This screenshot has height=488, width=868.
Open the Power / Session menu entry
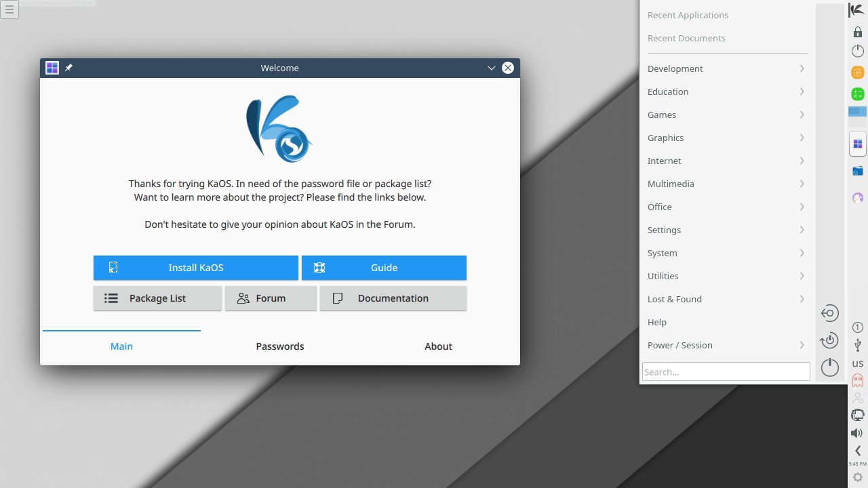click(679, 345)
